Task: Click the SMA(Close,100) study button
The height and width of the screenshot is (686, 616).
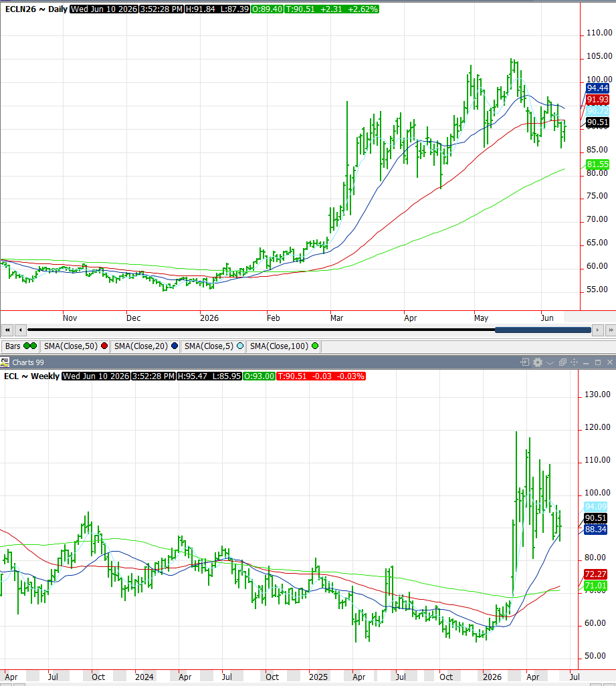Action: 284,346
